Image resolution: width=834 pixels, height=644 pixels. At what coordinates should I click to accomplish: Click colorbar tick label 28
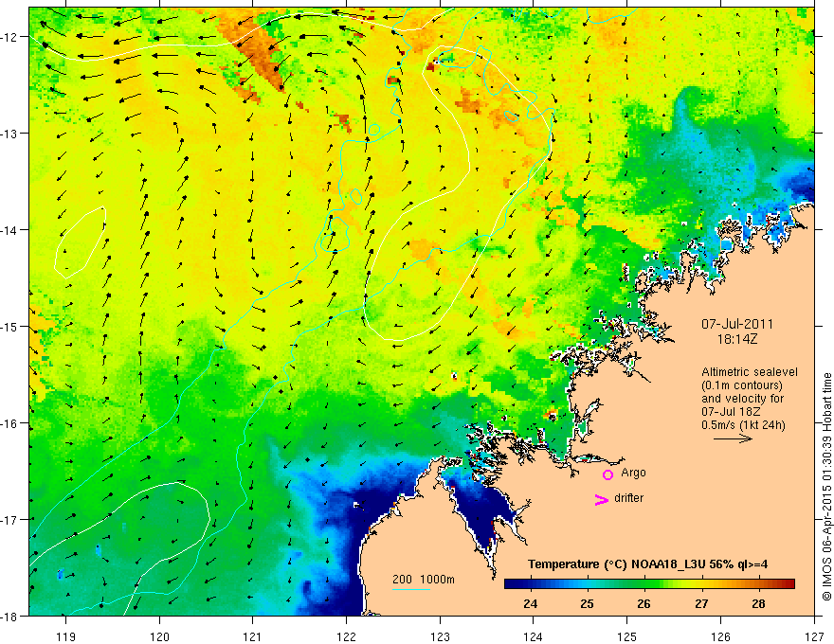click(x=758, y=603)
